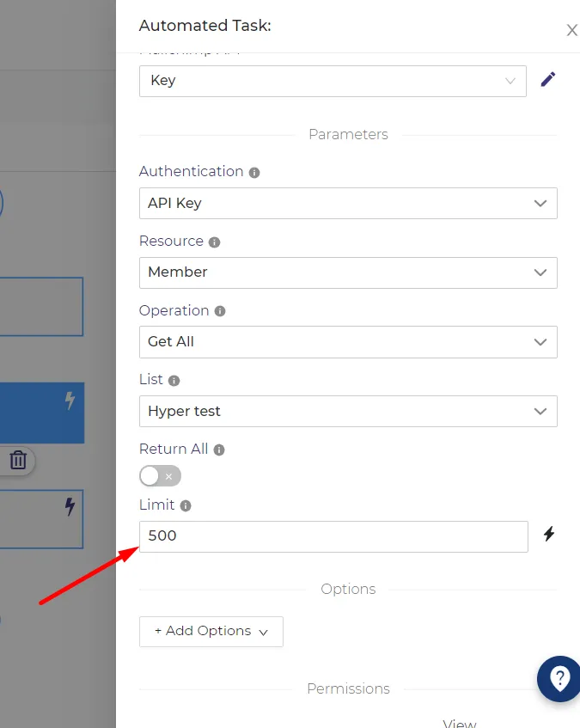Select the upper outlined workflow node
Screen dimensions: 580x728
click(41, 307)
